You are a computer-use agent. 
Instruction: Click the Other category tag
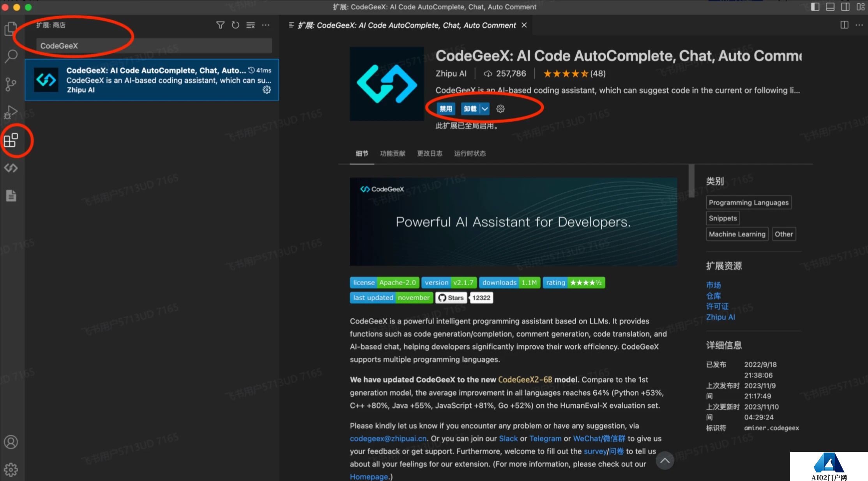(784, 234)
